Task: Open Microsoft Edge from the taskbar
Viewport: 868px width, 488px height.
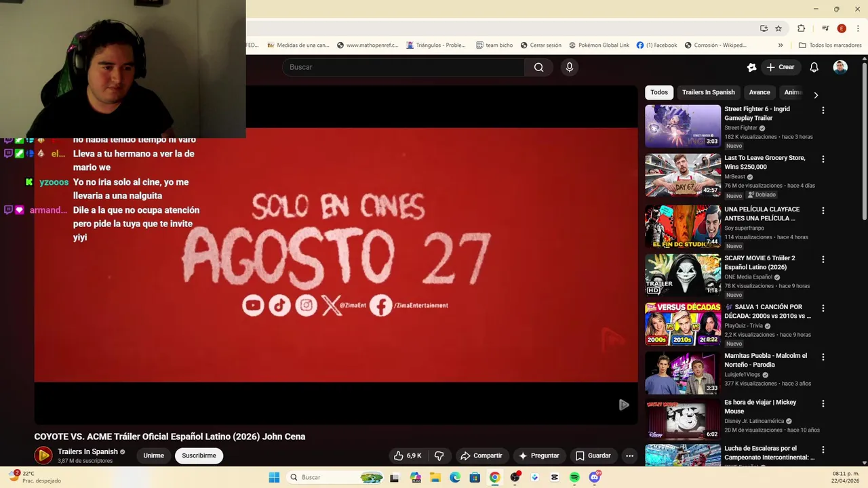Action: coord(455,477)
